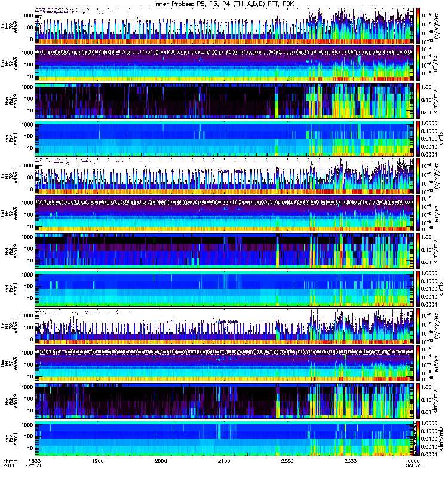Click the color bar beside the fbk scm1
Image resolution: width=448 pixels, height=478 pixels.
coord(418,439)
